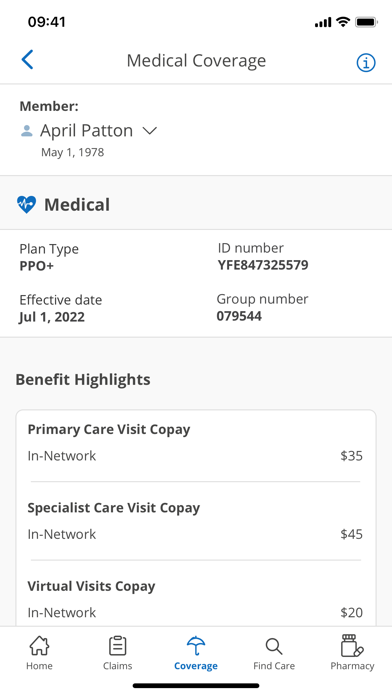Open the April Patton member dropdown
Image resolution: width=392 pixels, height=696 pixels.
point(89,130)
